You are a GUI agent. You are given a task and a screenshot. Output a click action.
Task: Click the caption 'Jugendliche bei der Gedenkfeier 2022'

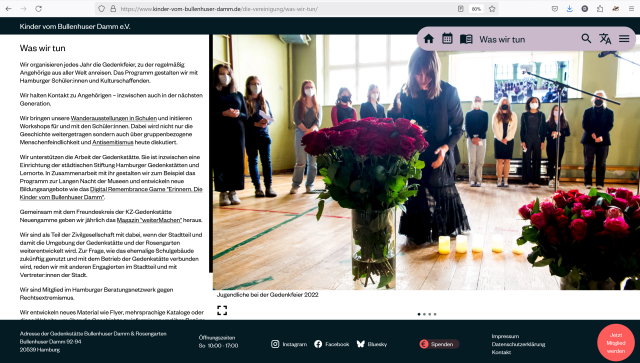[x=267, y=294]
